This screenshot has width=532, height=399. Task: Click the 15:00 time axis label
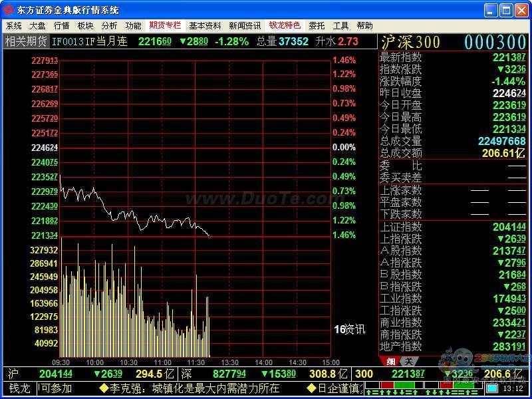pyautogui.click(x=331, y=362)
